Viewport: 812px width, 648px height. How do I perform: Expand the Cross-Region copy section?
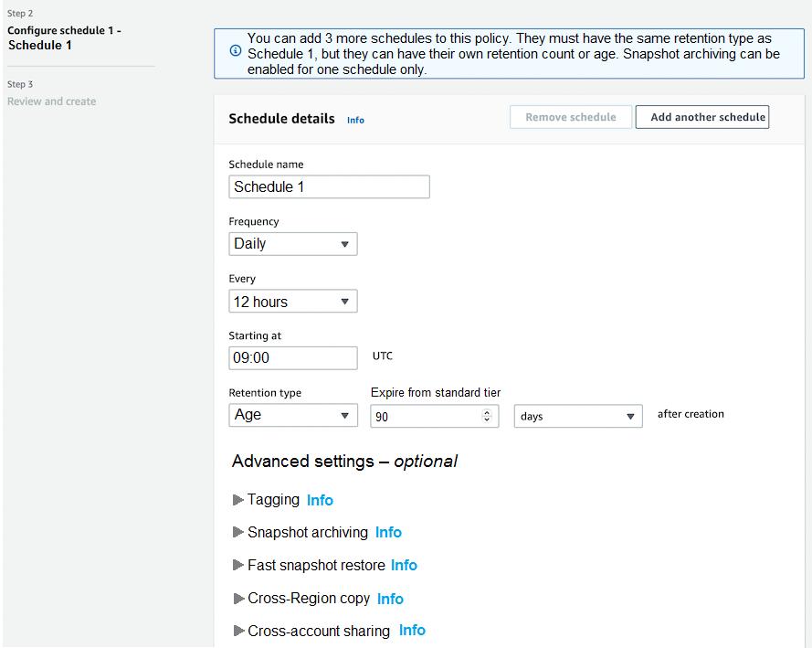coord(238,599)
